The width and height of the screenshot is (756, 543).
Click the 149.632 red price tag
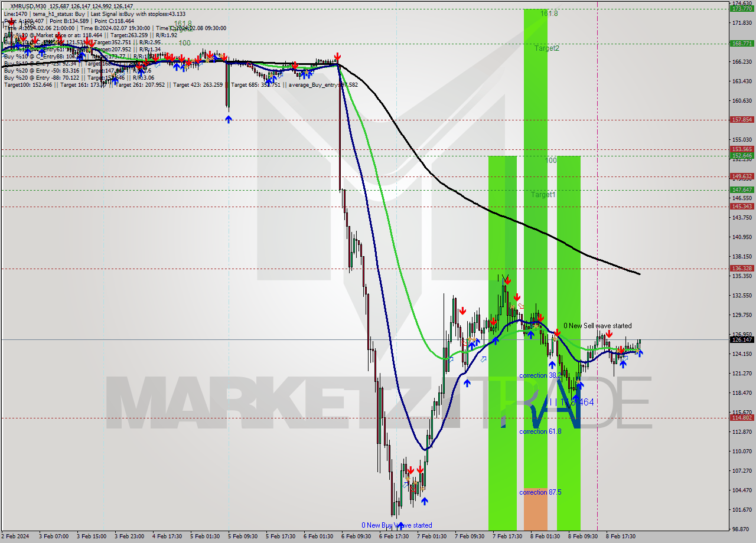[x=742, y=176]
